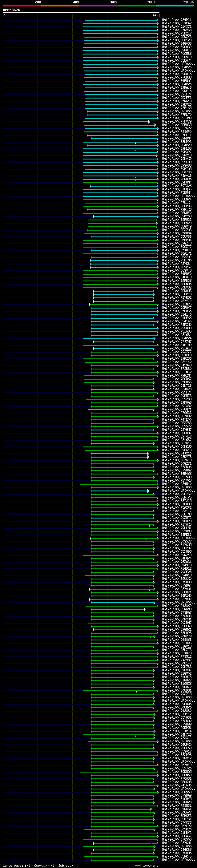The height and width of the screenshot is (868, 197).
Task: Select the UniRef100_Q3E6Y4 label
Action: (177, 61)
